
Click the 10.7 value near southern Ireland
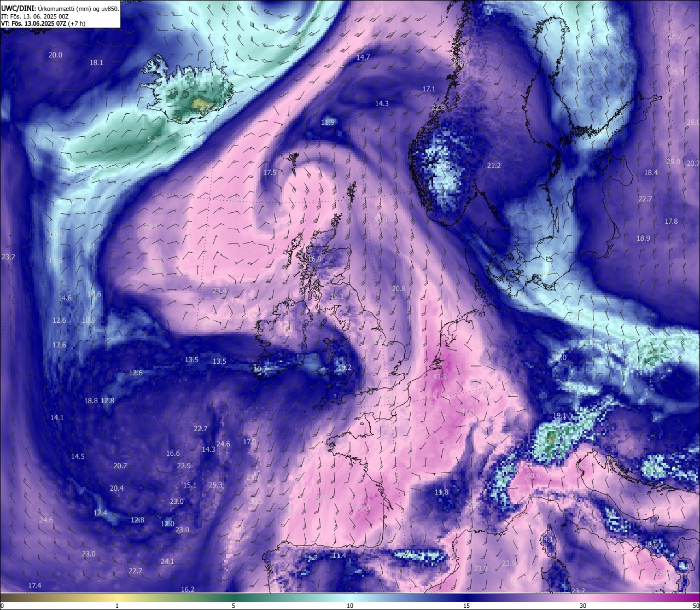pyautogui.click(x=260, y=370)
